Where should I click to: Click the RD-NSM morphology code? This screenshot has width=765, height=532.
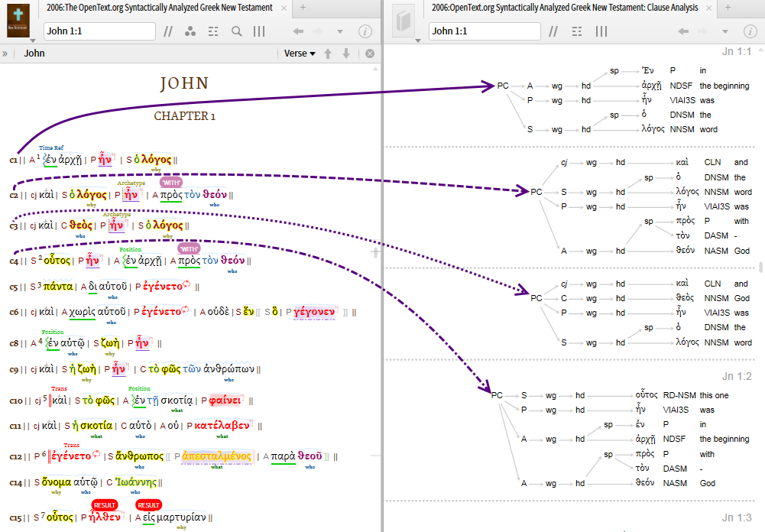coord(679,395)
